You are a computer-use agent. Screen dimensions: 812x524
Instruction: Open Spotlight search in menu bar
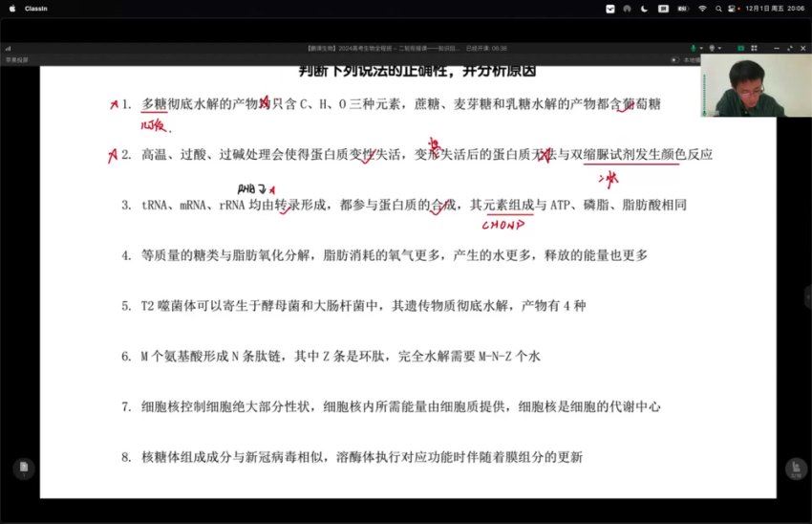pos(718,9)
